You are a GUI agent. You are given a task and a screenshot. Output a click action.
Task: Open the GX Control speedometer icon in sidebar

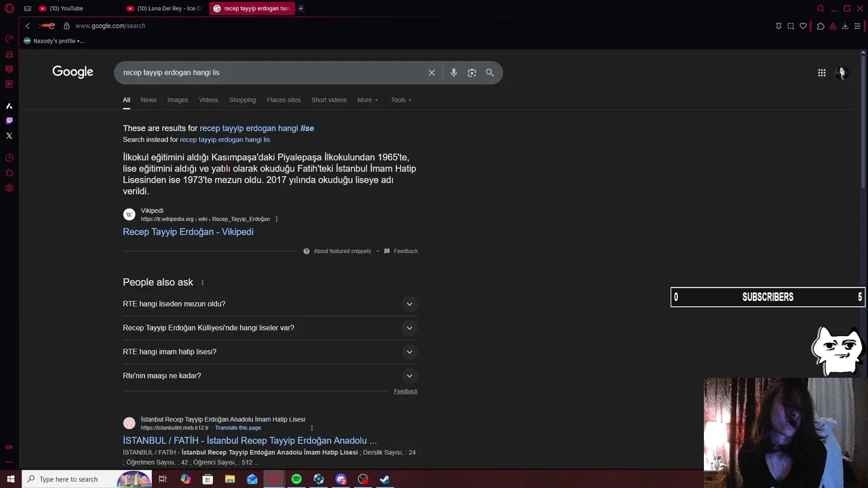point(9,39)
